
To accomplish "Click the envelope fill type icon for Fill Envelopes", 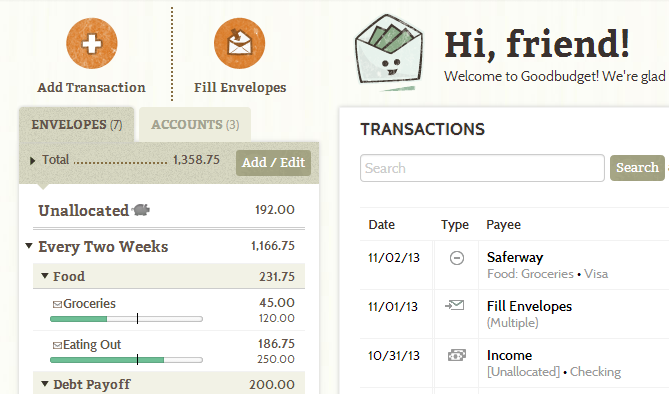I will pos(455,306).
